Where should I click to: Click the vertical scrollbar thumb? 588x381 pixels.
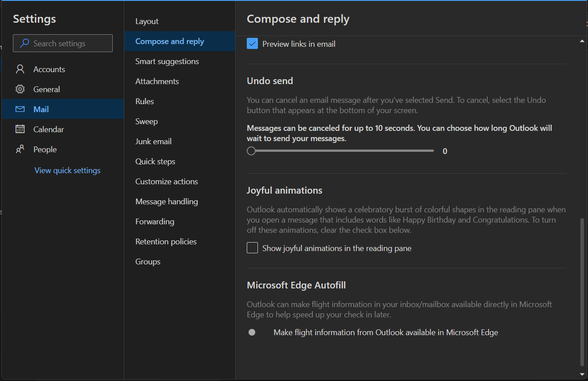582,292
